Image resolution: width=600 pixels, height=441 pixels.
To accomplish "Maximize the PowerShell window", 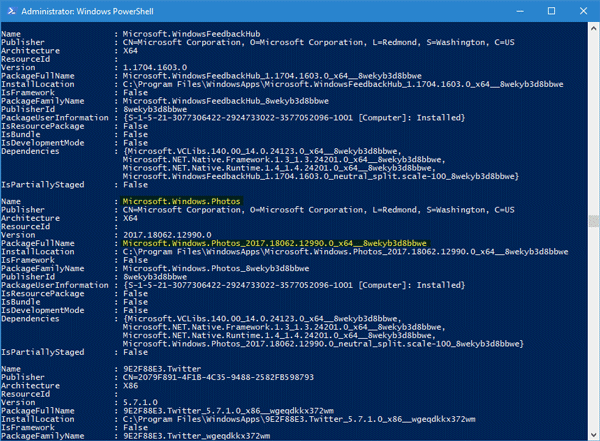I will (x=551, y=11).
